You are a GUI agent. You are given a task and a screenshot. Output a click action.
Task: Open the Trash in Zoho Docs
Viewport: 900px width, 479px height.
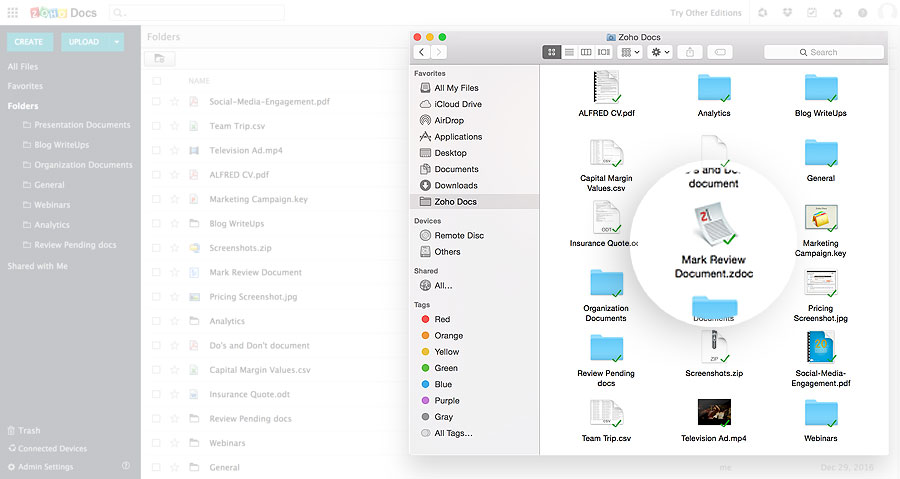tap(24, 430)
